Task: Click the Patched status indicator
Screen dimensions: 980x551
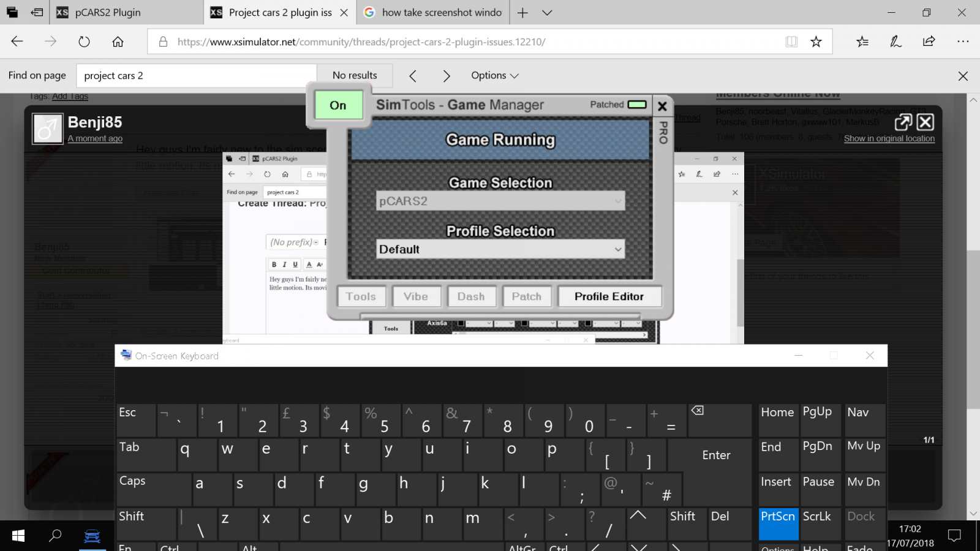Action: (x=637, y=105)
